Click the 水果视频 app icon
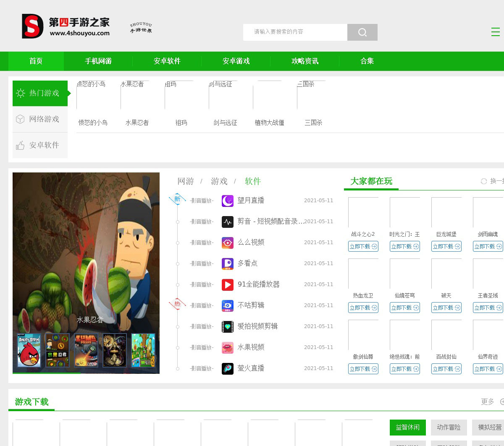504x446 pixels. tap(228, 347)
